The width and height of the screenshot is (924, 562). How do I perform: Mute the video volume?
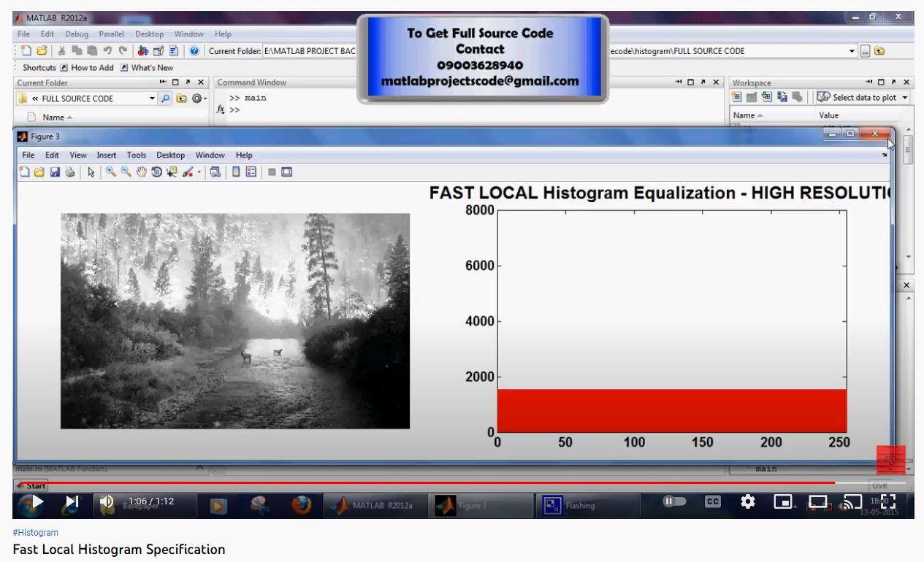[x=107, y=501]
